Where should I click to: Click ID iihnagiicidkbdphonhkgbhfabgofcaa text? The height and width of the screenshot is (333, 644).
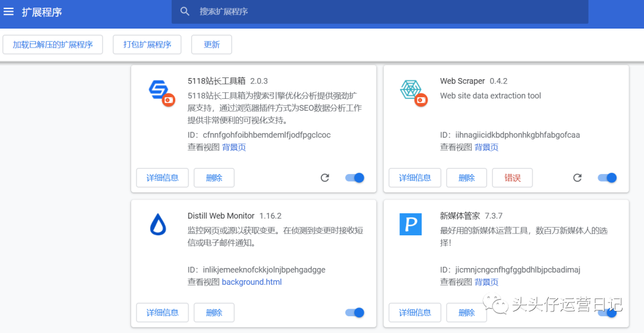pyautogui.click(x=510, y=135)
